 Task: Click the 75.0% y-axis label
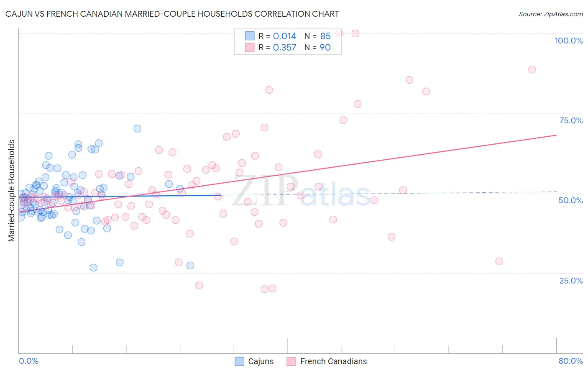[x=571, y=120]
